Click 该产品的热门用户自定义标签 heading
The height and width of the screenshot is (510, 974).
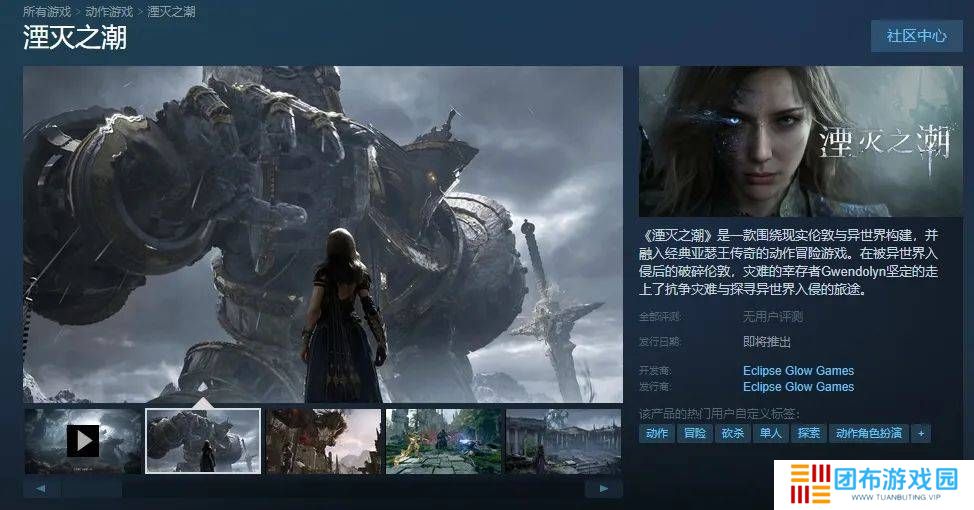(719, 414)
